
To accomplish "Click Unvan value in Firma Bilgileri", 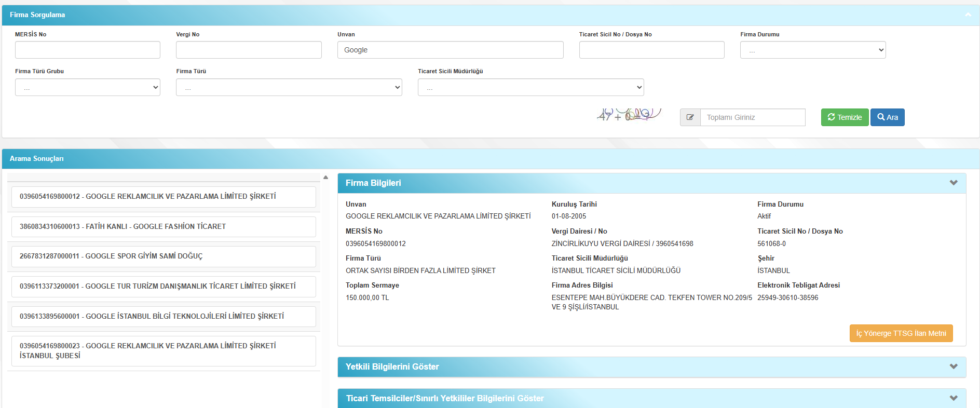I will tap(438, 216).
